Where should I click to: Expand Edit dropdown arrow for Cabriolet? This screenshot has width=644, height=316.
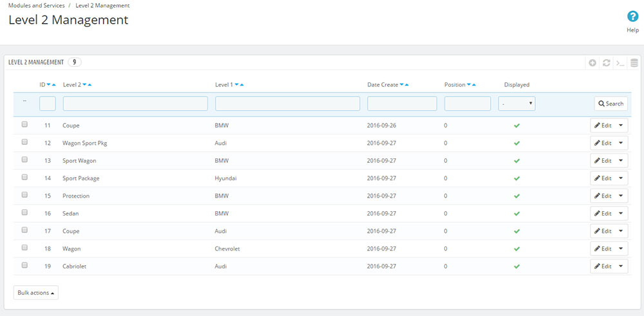tap(621, 266)
